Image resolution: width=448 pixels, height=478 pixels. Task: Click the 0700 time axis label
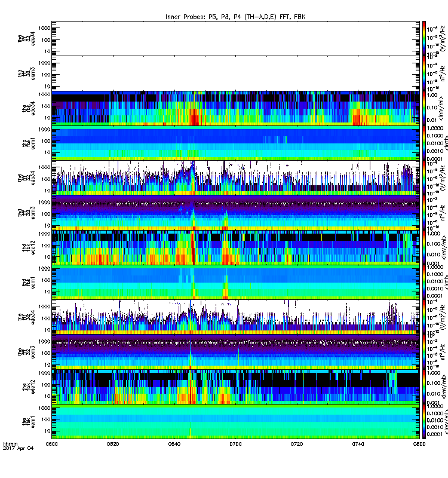coord(235,444)
